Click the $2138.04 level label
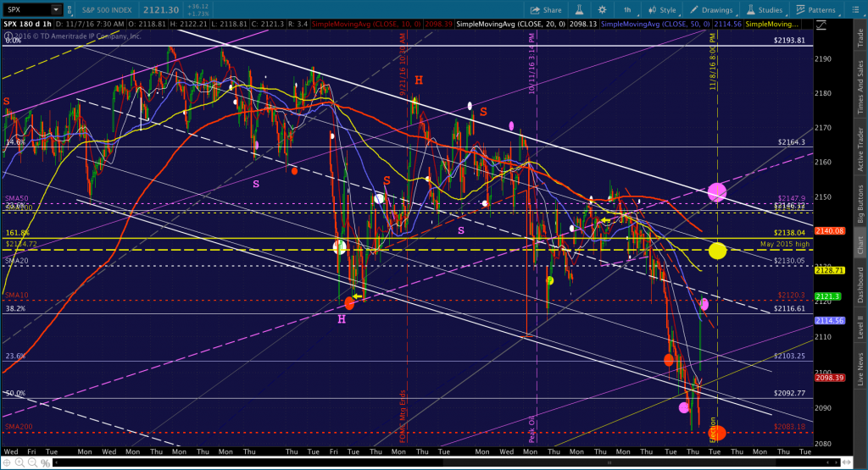 [789, 234]
